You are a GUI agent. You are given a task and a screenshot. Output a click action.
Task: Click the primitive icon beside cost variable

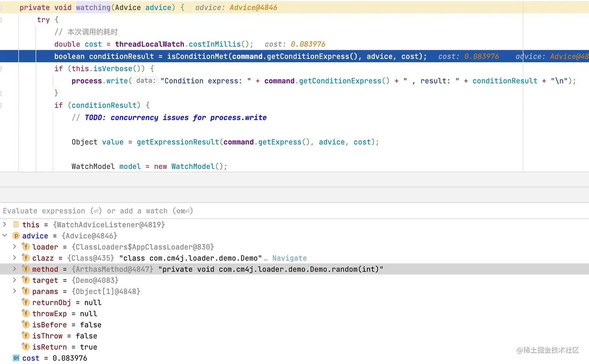(16, 358)
